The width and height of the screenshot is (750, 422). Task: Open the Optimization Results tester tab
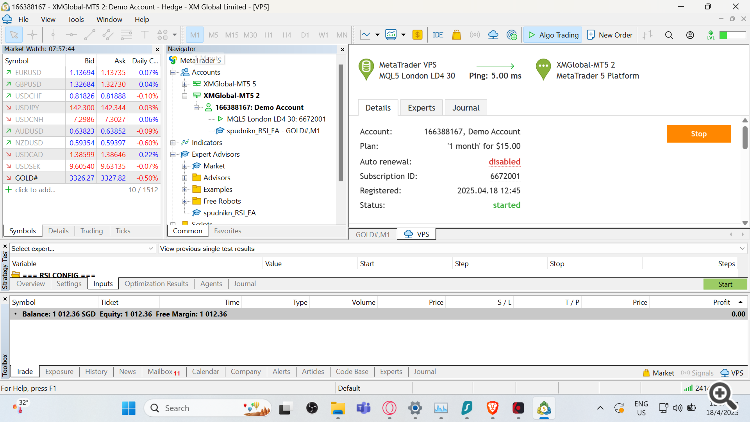tap(156, 284)
